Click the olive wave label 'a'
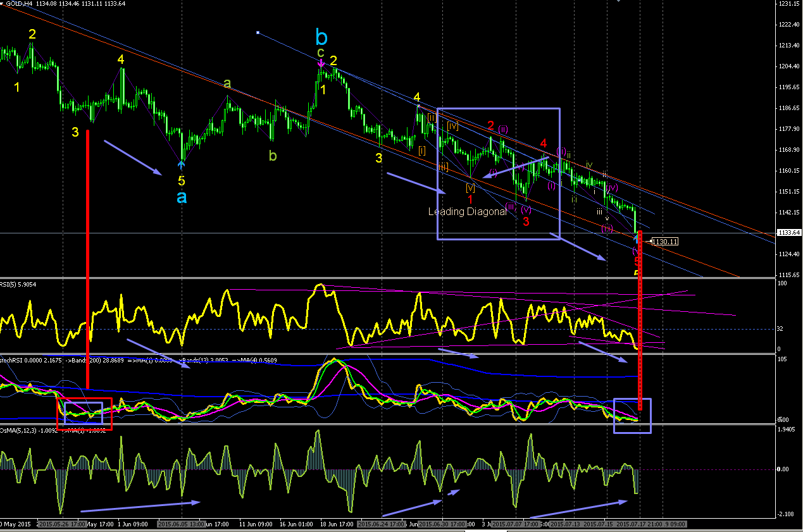This screenshot has width=803, height=532. pyautogui.click(x=227, y=83)
